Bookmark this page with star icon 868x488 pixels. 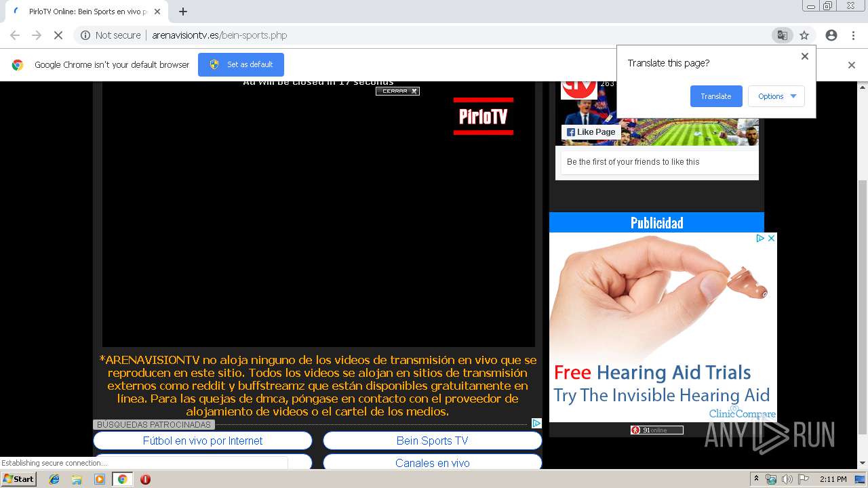coord(804,35)
